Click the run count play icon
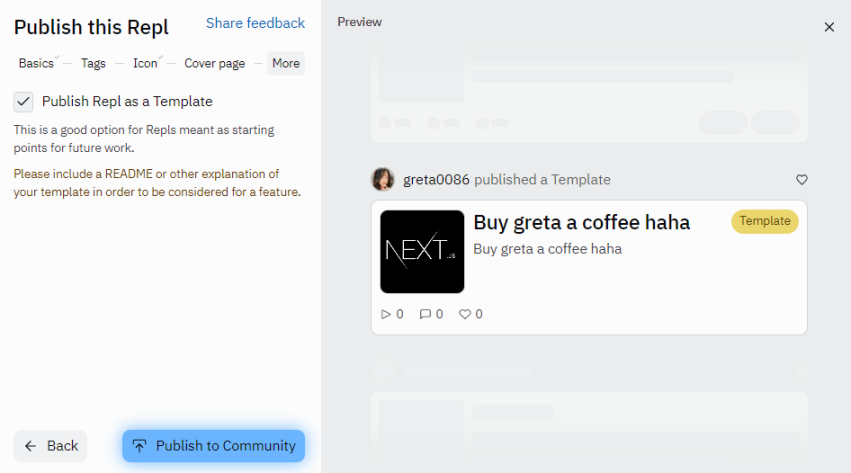Image resolution: width=851 pixels, height=473 pixels. pos(387,314)
